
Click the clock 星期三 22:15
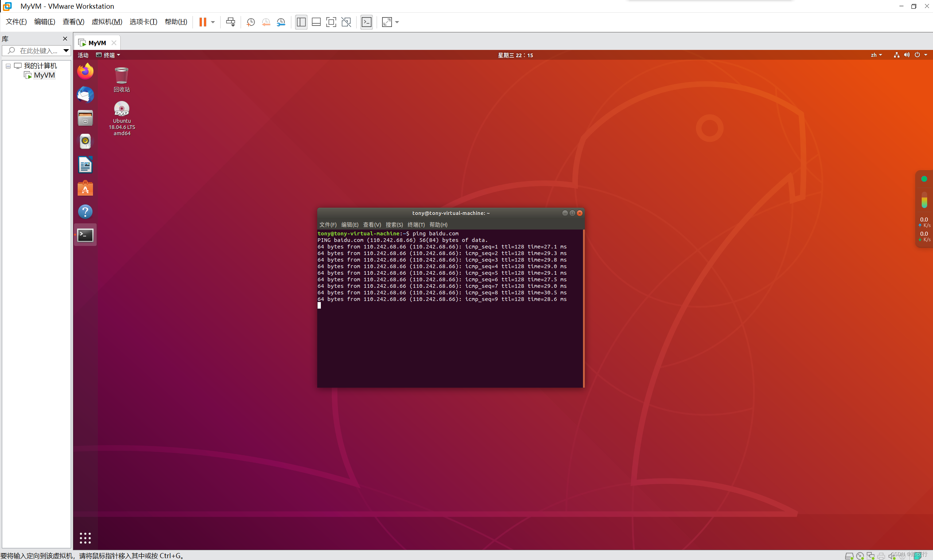point(516,55)
